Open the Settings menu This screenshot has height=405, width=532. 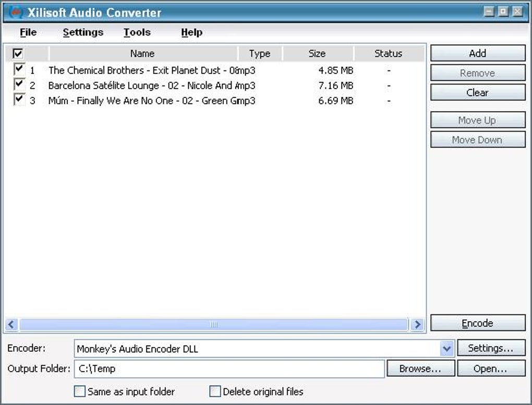tap(83, 32)
